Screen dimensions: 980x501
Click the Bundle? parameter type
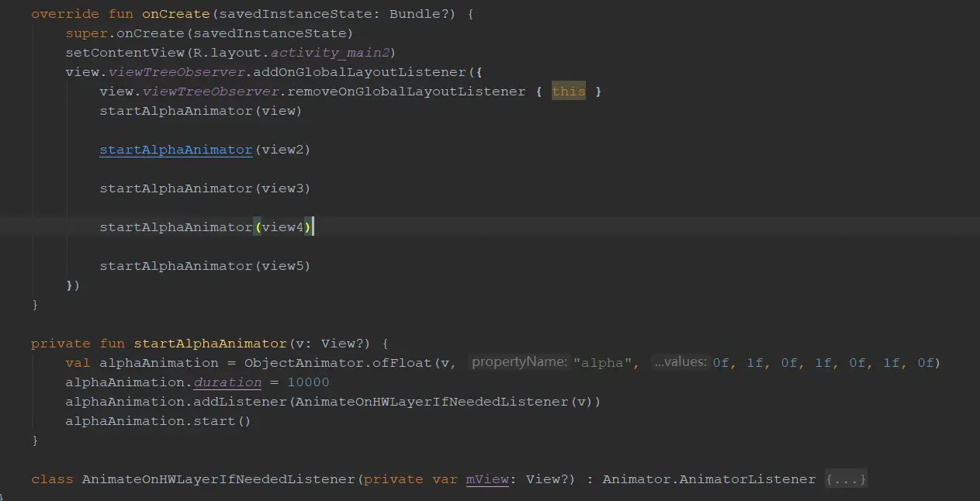[423, 14]
